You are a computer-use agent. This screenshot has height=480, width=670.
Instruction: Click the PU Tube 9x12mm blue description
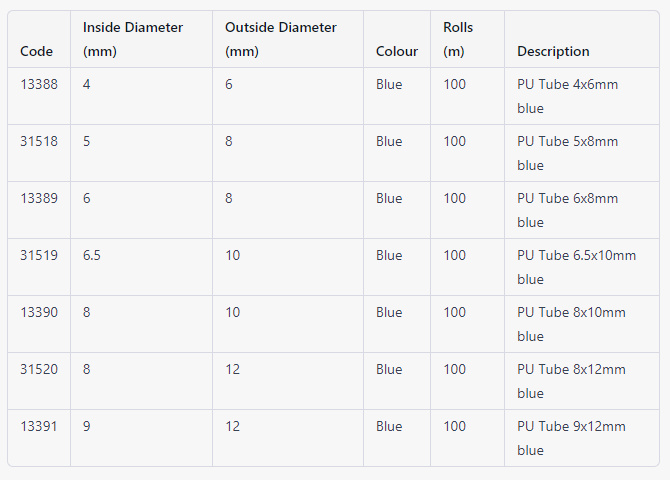click(x=571, y=438)
